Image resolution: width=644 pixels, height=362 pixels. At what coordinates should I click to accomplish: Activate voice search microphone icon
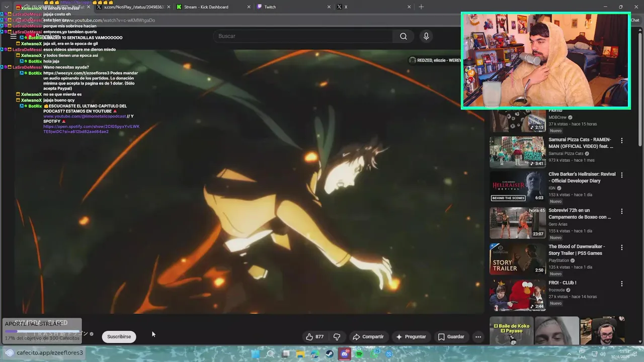click(426, 36)
